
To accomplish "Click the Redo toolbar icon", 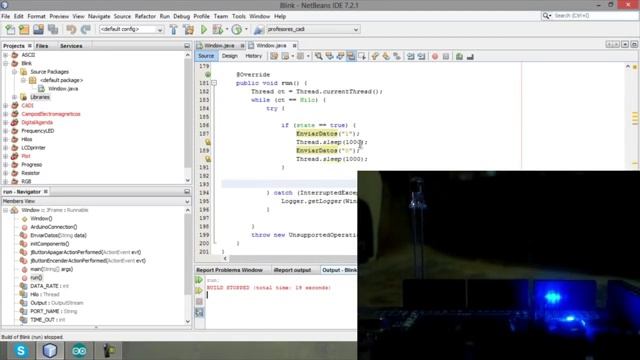I will 86,29.
